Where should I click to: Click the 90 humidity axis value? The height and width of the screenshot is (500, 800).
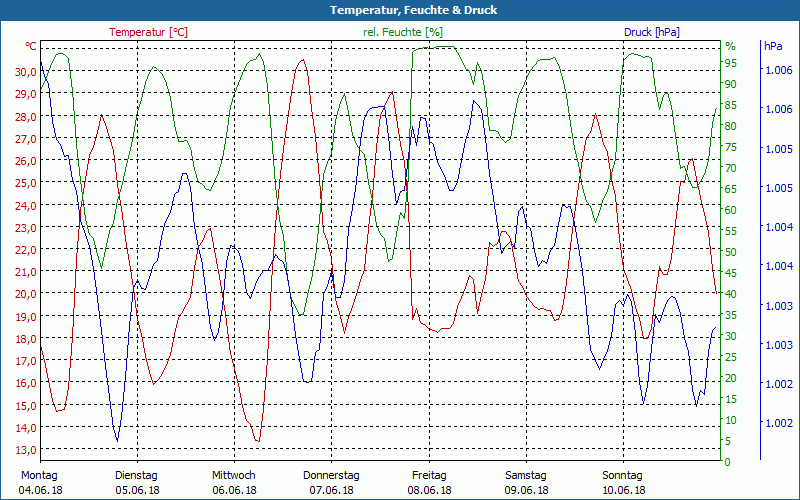tap(731, 84)
